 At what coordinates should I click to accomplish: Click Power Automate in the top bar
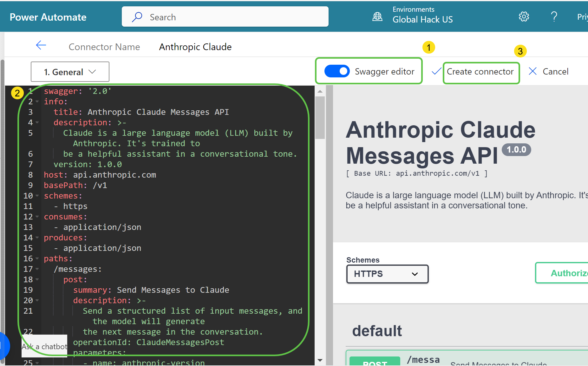48,16
